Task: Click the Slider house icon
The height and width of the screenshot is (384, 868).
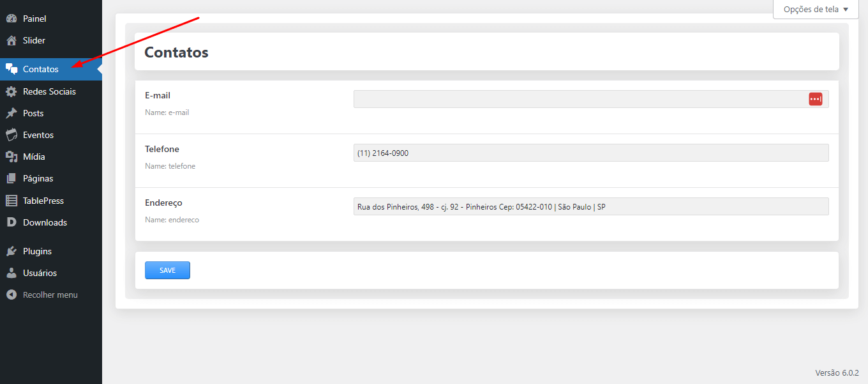Action: coord(11,40)
